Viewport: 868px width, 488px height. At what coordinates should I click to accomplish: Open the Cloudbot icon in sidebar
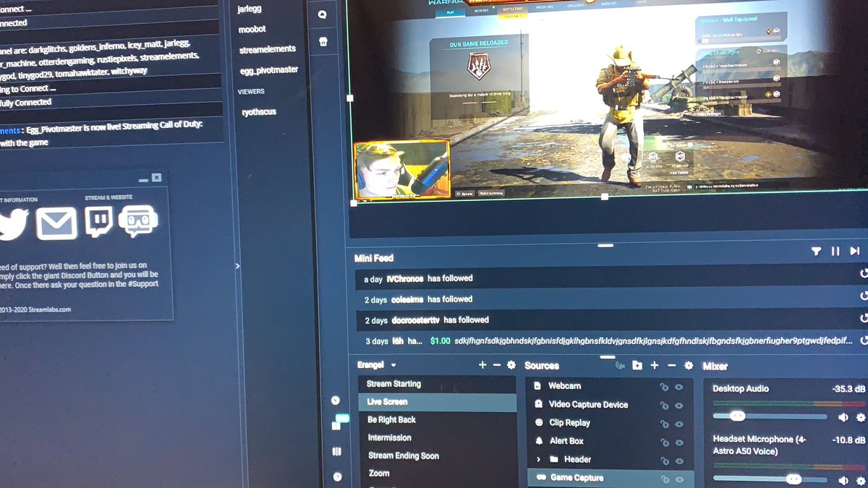click(x=322, y=14)
